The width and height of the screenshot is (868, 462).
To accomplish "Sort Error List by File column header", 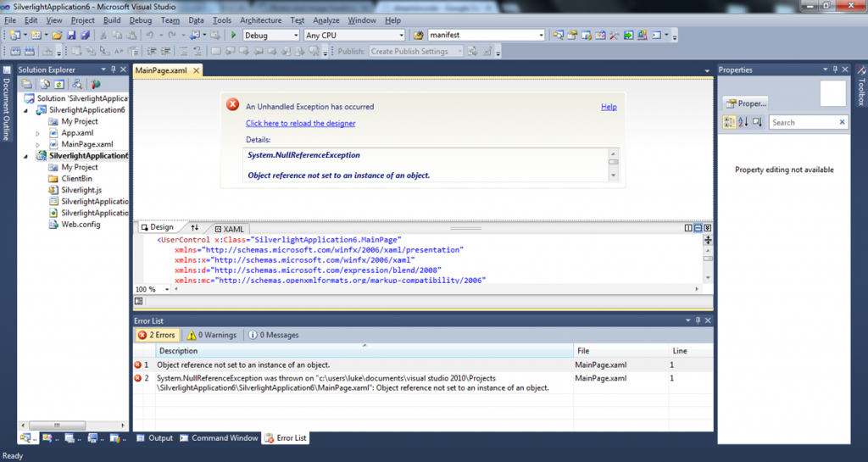I will [621, 351].
